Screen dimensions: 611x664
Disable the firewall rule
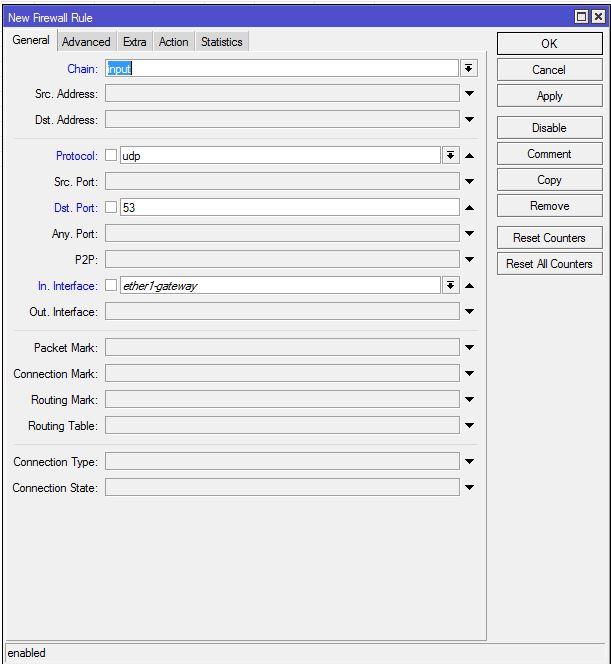[550, 128]
